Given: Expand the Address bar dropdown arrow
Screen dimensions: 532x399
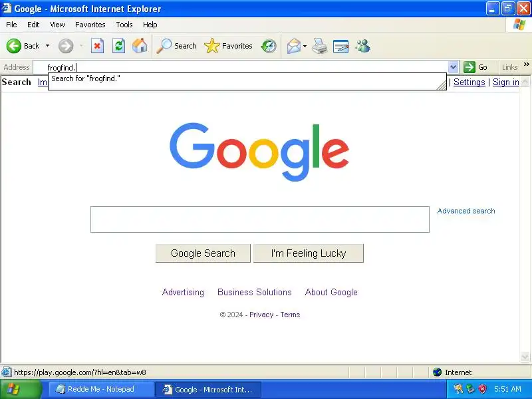Looking at the screenshot, I should (x=454, y=67).
